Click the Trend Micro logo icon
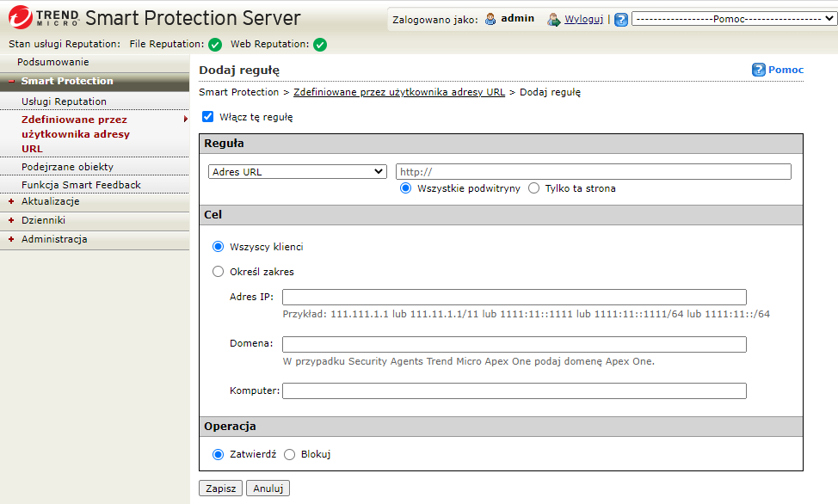 [21, 17]
